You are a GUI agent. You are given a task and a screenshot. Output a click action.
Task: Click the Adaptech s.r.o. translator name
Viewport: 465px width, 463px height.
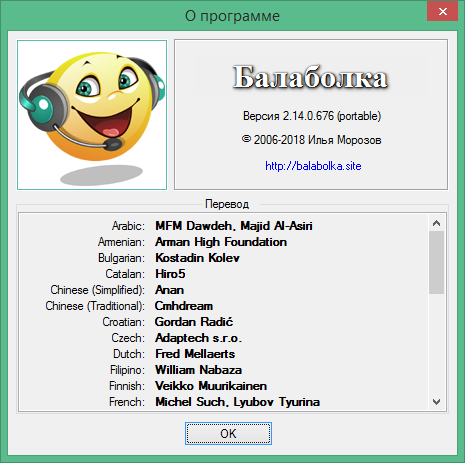(198, 338)
